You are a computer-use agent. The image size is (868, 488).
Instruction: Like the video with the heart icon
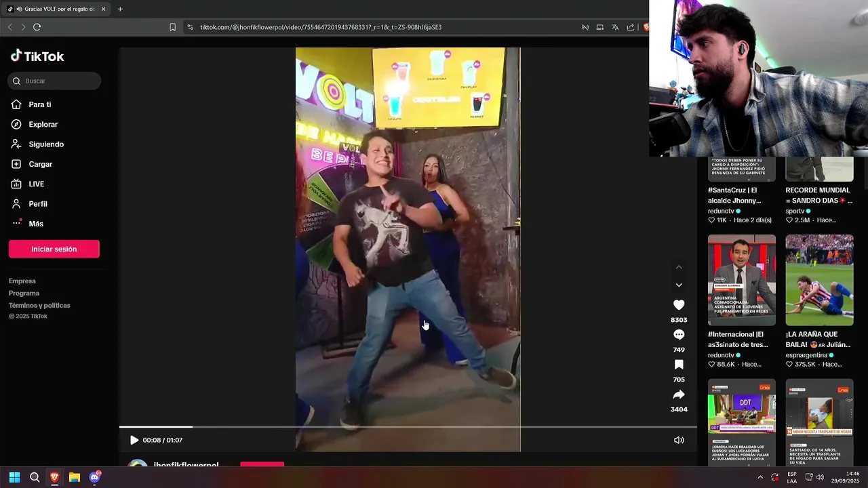[x=679, y=305]
